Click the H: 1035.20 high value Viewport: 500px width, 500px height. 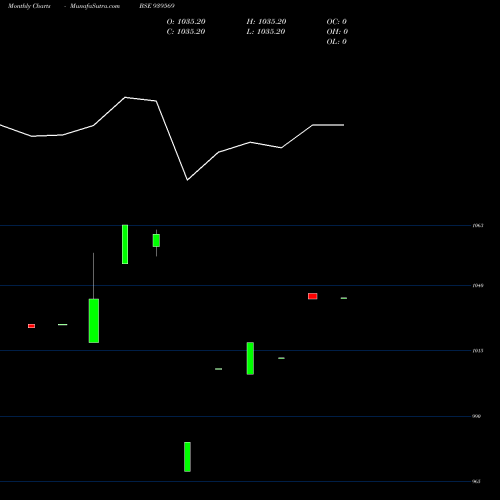point(266,21)
